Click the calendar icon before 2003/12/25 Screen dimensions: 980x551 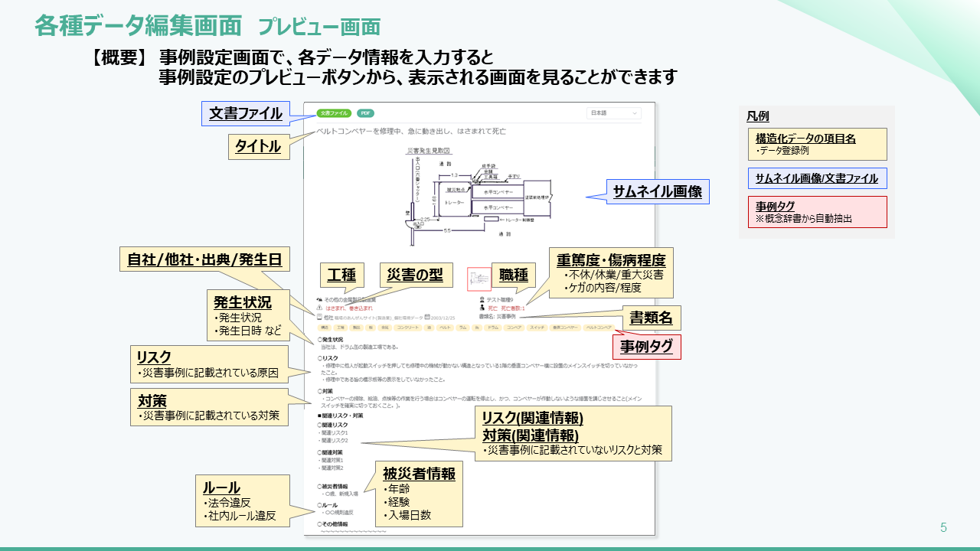point(426,317)
